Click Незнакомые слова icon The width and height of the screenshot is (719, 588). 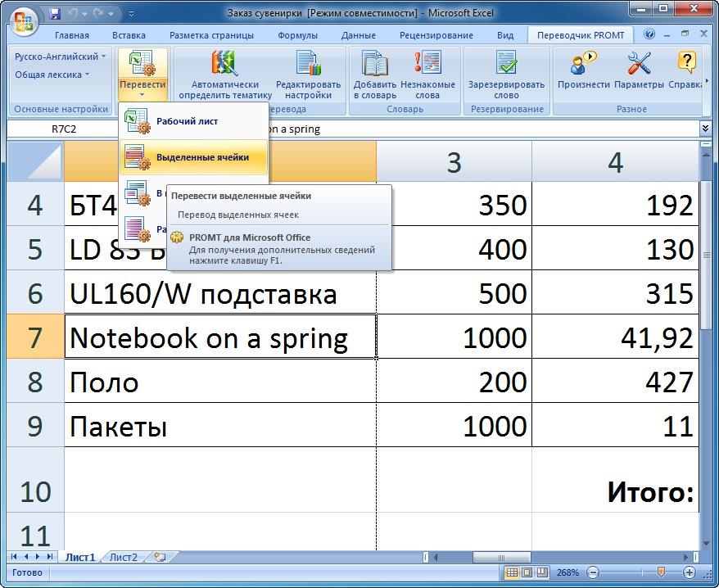click(x=427, y=62)
